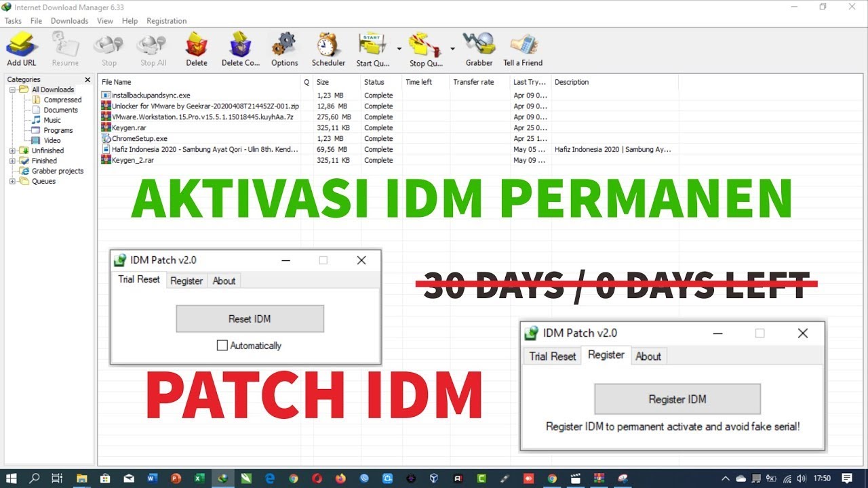Select the Keygen_2.rar download row
Image resolution: width=868 pixels, height=488 pixels.
point(388,160)
